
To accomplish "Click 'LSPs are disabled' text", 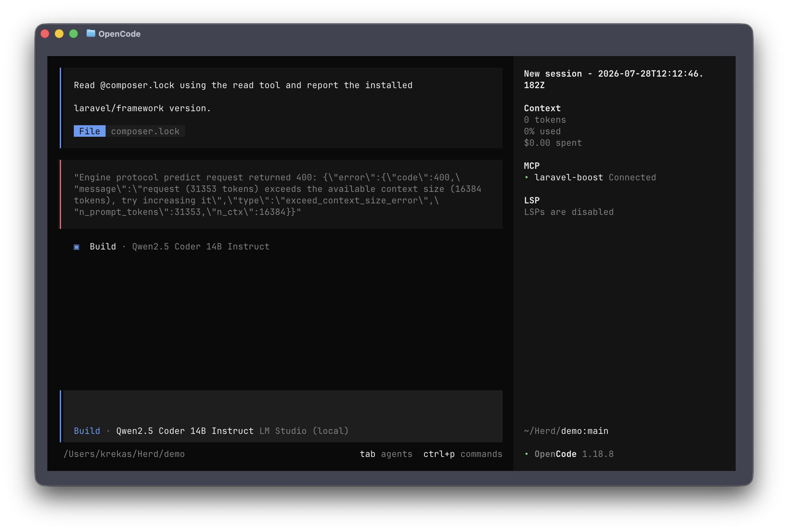I will click(569, 212).
